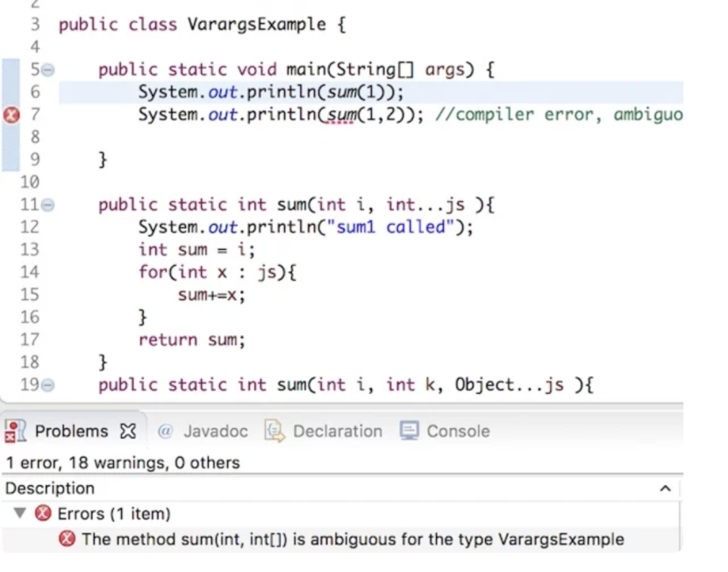
Task: Close the Problems view with its X
Action: tap(128, 431)
